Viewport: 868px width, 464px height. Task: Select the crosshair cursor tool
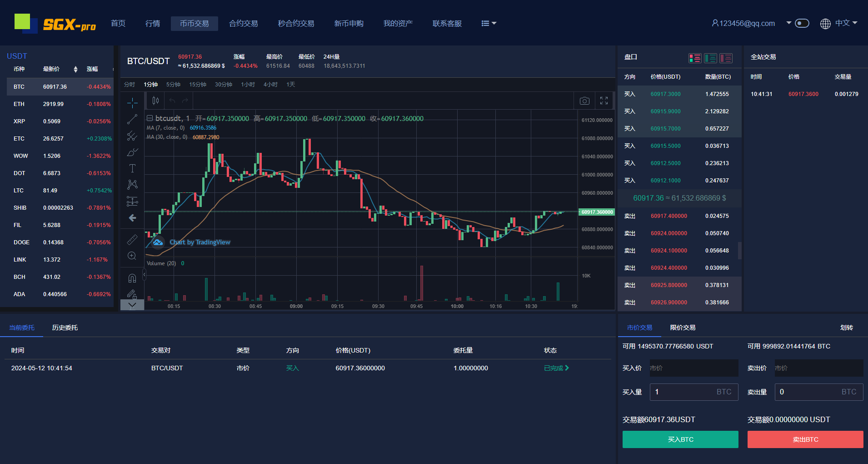(x=132, y=103)
